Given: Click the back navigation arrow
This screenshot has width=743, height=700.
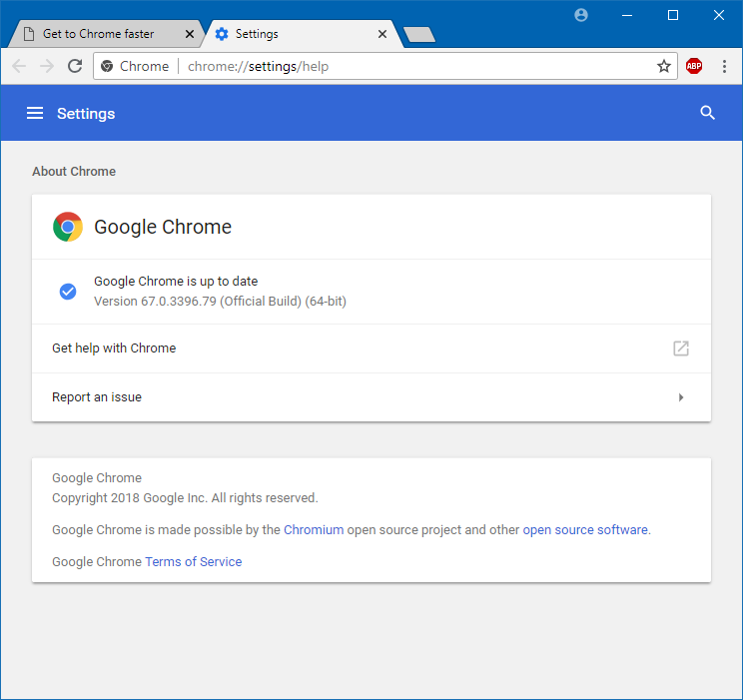Looking at the screenshot, I should [20, 66].
